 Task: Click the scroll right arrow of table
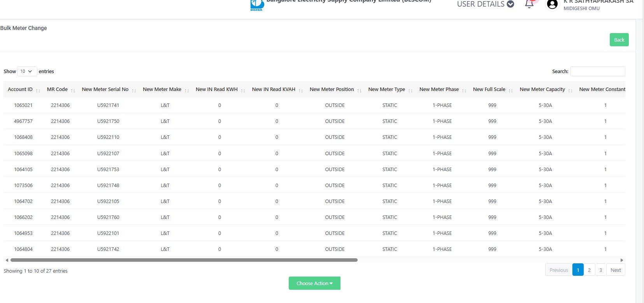(622, 260)
